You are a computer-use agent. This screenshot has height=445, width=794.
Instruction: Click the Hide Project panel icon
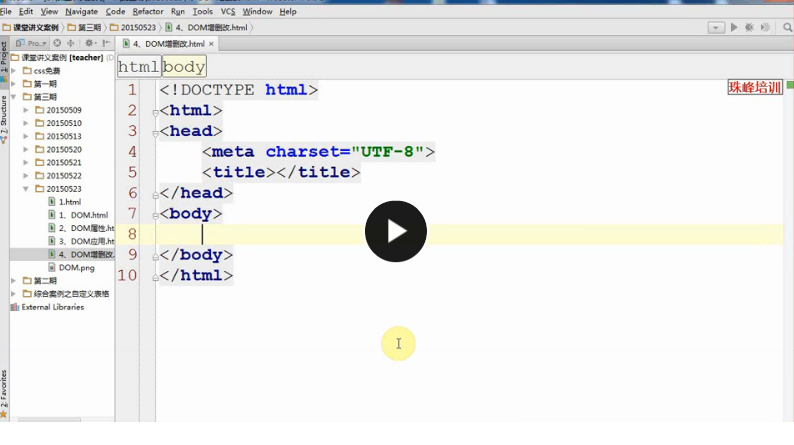(x=106, y=44)
